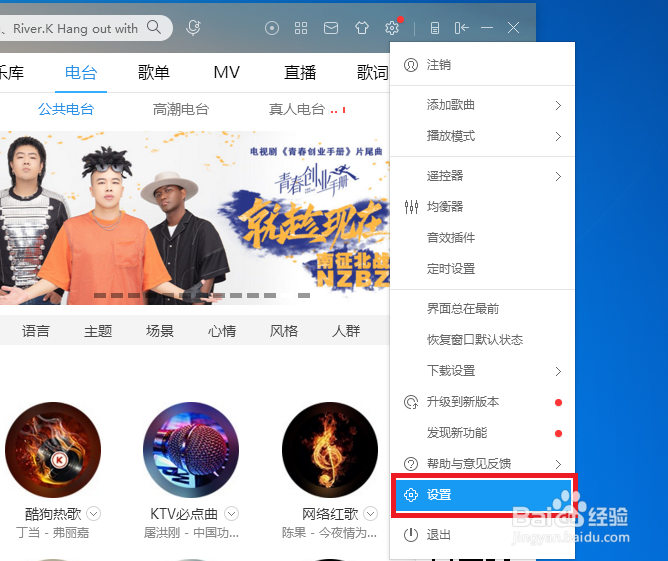This screenshot has width=668, height=561.
Task: Choose 升级到新版本 menu entry
Action: 482,402
